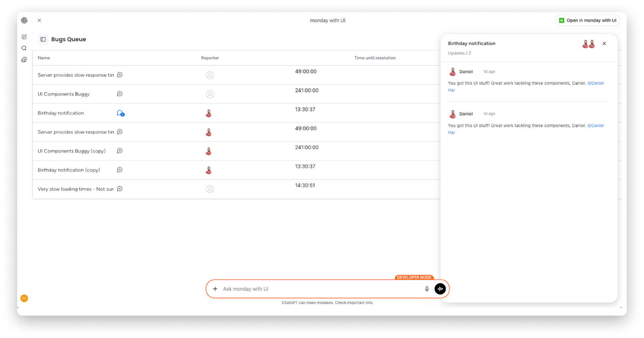Click the DEVELOPER MODE badge
The image size is (644, 338).
[414, 277]
